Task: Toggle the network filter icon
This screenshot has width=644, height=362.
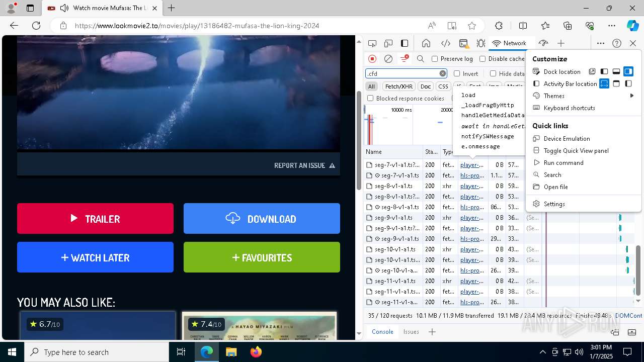Action: coord(404,59)
